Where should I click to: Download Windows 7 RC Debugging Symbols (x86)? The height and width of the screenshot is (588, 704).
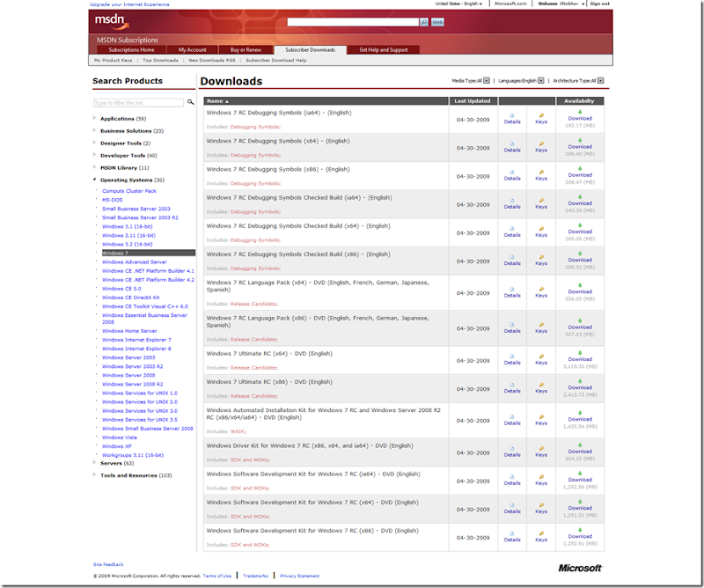tap(580, 172)
